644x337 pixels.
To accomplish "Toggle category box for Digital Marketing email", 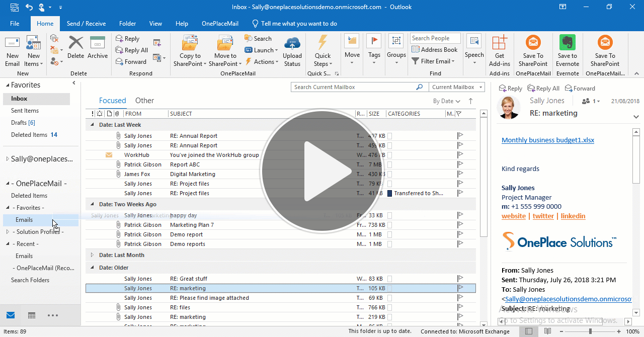I will pos(390,174).
